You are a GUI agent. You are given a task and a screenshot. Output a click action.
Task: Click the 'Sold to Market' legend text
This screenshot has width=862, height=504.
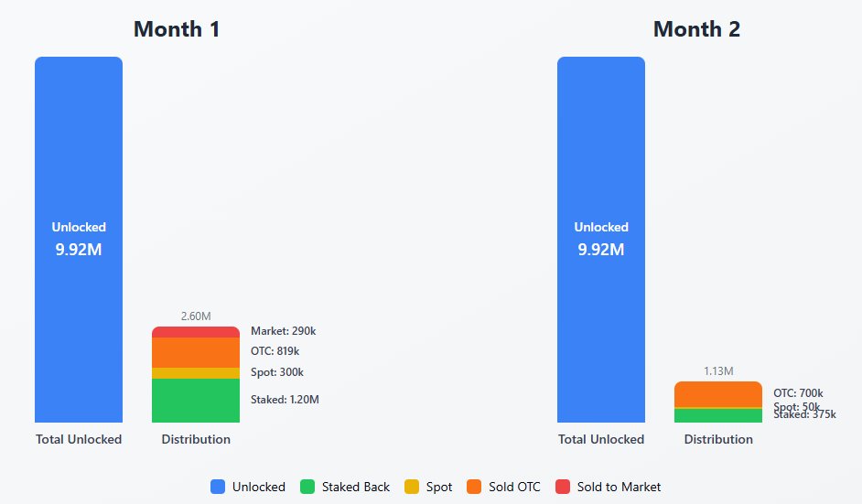click(619, 487)
